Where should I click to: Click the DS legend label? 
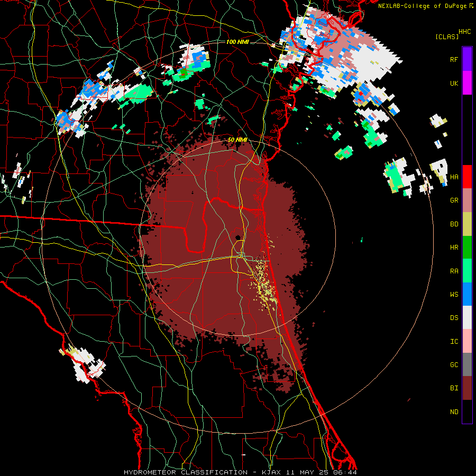(x=454, y=318)
